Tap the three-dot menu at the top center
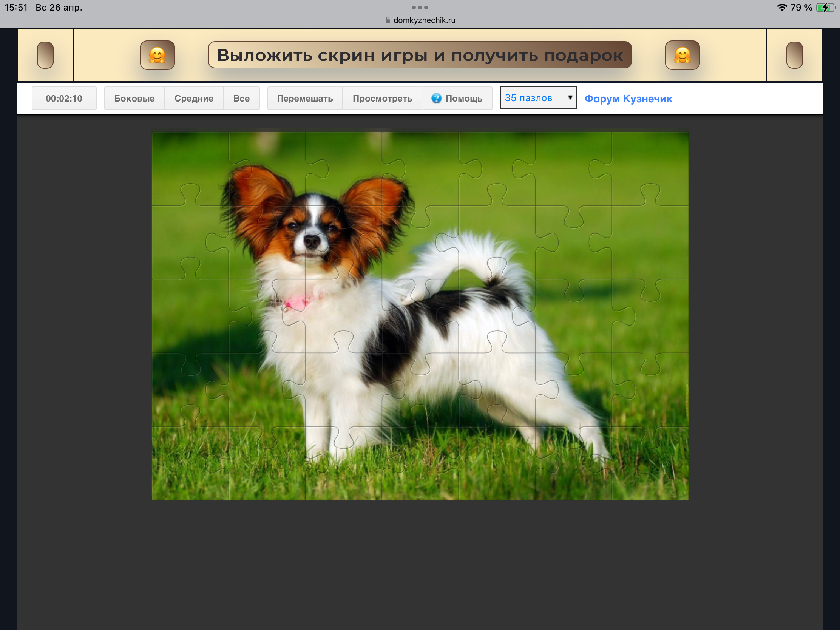The width and height of the screenshot is (840, 630). click(x=420, y=7)
